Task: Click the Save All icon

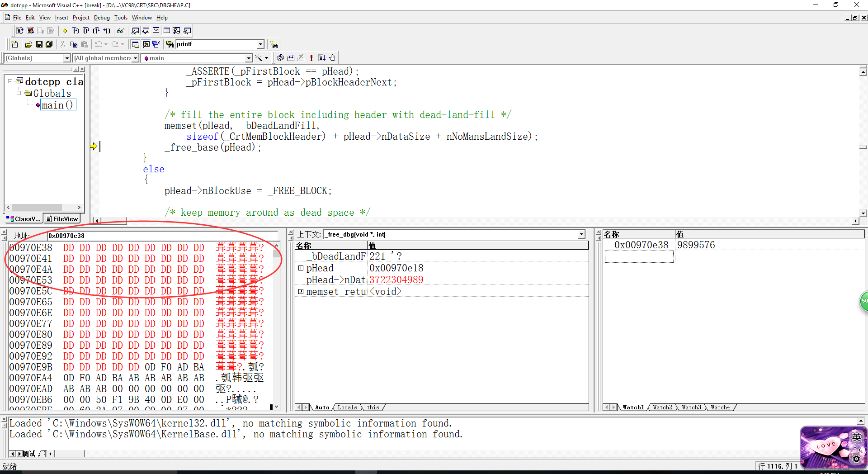Action: tap(49, 44)
